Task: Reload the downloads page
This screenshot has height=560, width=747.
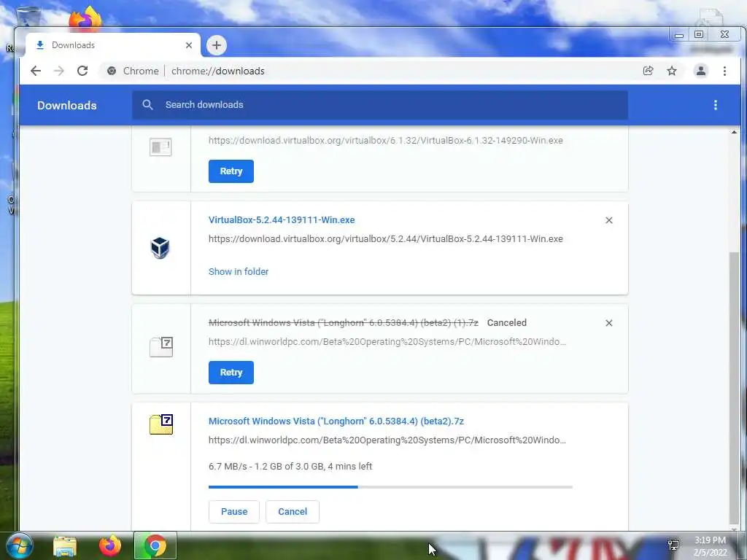Action: click(82, 71)
